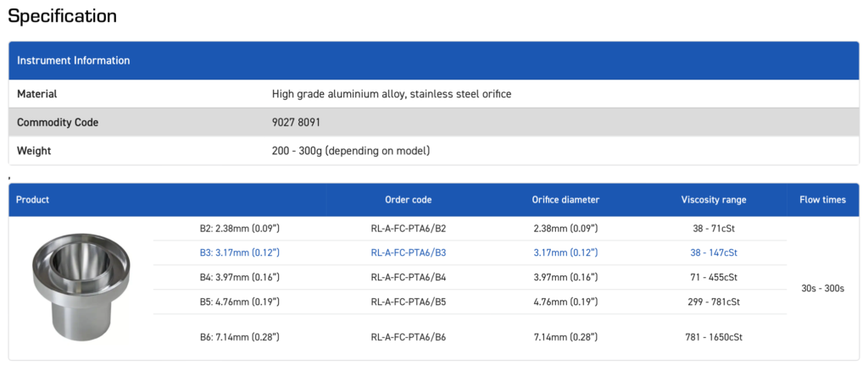868x371 pixels.
Task: Click the Instrument Information header
Action: click(74, 61)
